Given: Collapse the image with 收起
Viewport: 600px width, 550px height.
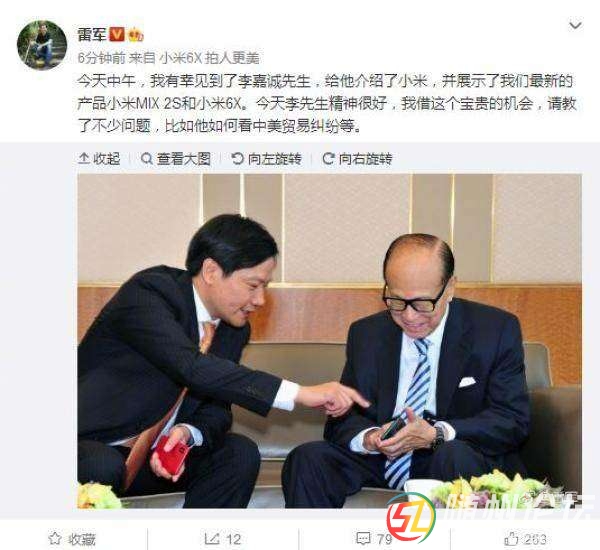Looking at the screenshot, I should (99, 158).
